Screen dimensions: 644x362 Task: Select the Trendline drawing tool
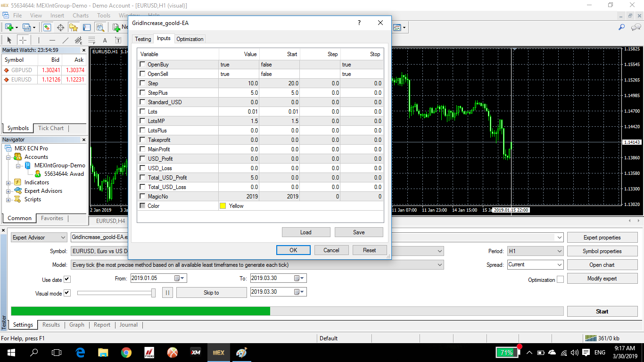pos(66,40)
